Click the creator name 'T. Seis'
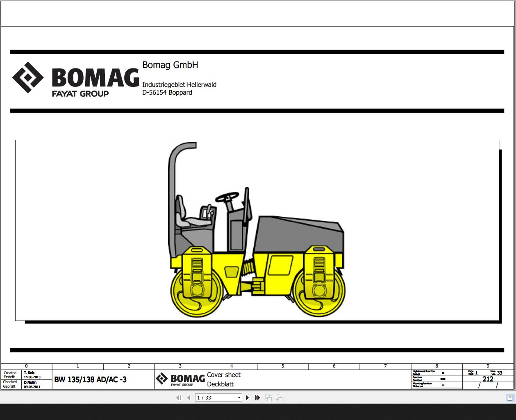Screen dimensions: 516x420 tap(29, 372)
